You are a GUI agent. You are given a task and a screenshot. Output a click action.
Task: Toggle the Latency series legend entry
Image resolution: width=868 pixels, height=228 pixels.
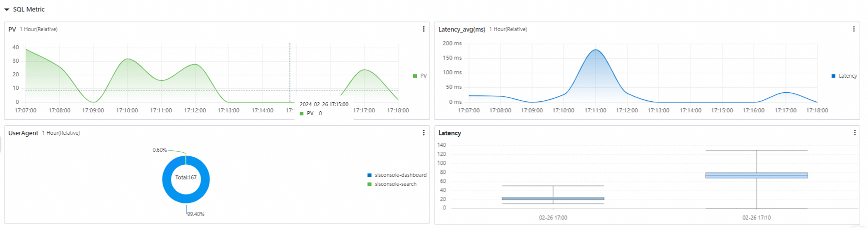(844, 76)
